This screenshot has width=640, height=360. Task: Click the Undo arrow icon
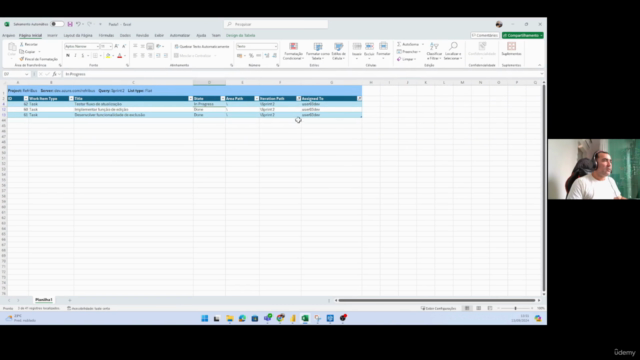tap(78, 24)
